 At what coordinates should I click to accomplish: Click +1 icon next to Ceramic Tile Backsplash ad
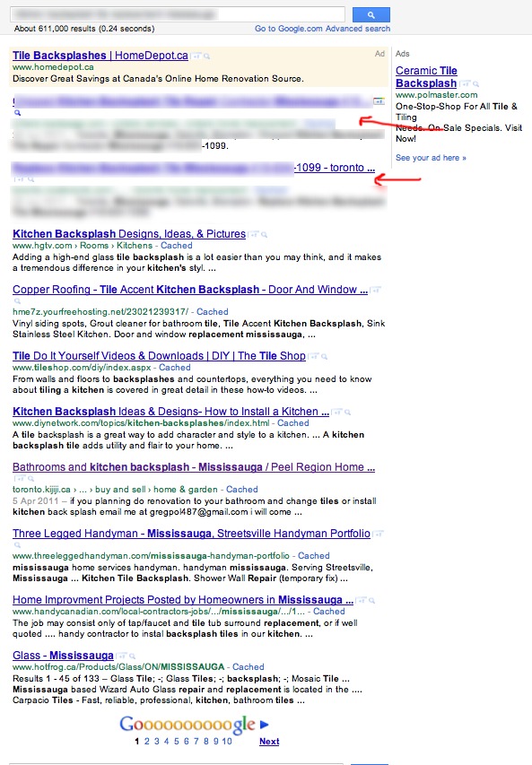(x=465, y=83)
